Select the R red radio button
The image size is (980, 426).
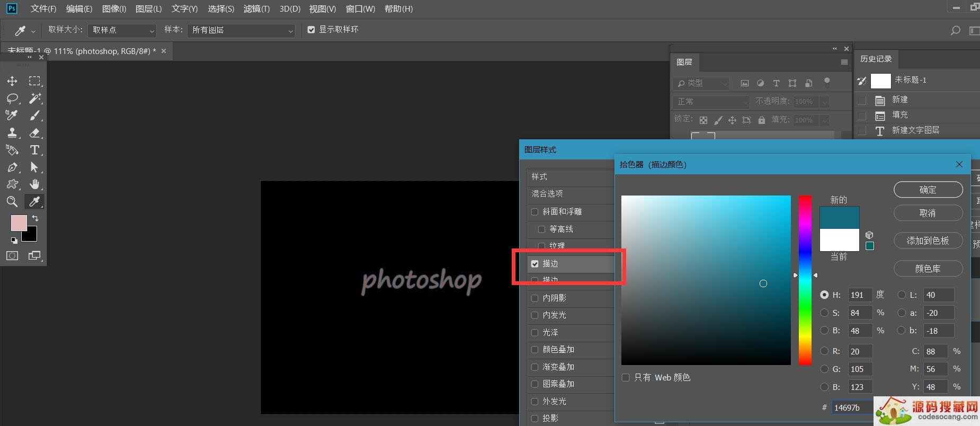[824, 351]
